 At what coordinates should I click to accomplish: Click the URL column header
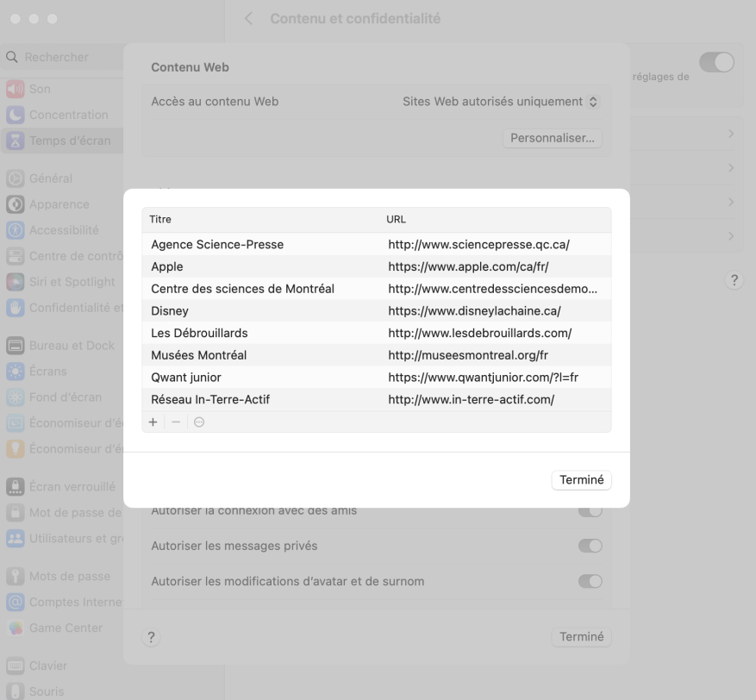396,219
